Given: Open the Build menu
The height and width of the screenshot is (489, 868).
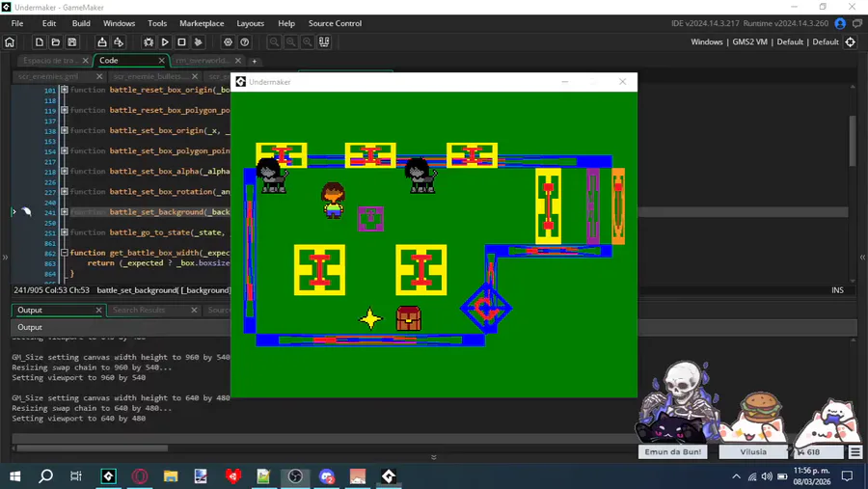Looking at the screenshot, I should pos(81,23).
